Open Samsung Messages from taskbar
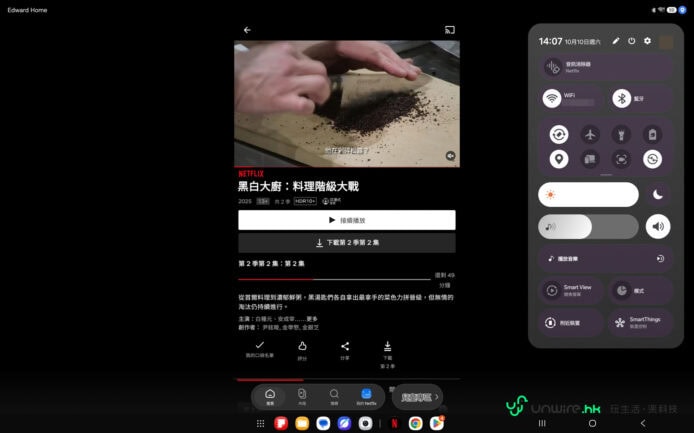Image resolution: width=694 pixels, height=433 pixels. click(x=323, y=423)
